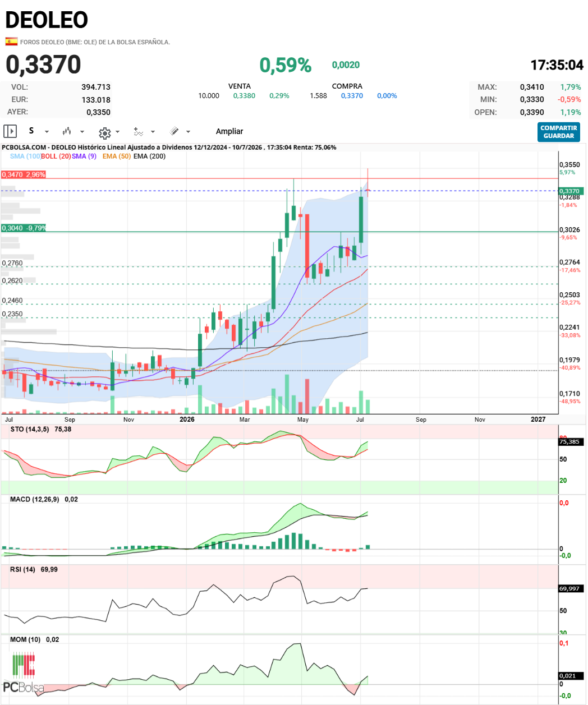This screenshot has width=588, height=705.
Task: Click the MOM (10) indicator title
Action: click(25, 639)
